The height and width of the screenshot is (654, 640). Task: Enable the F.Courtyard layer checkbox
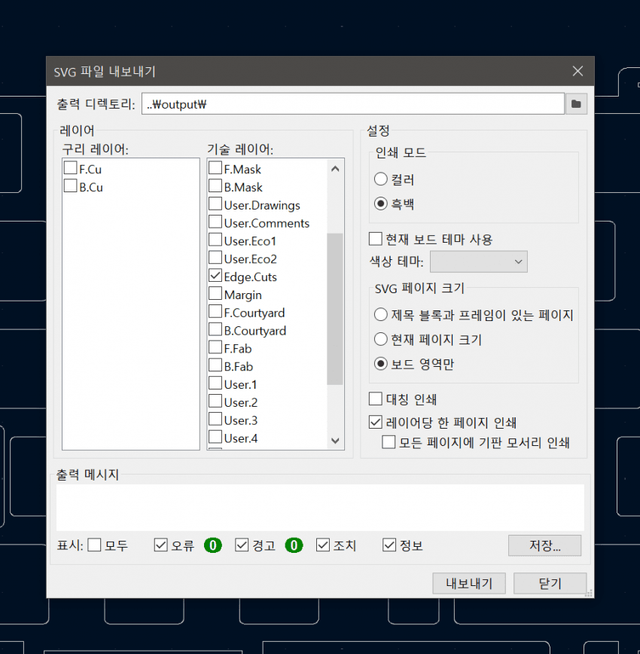click(216, 312)
